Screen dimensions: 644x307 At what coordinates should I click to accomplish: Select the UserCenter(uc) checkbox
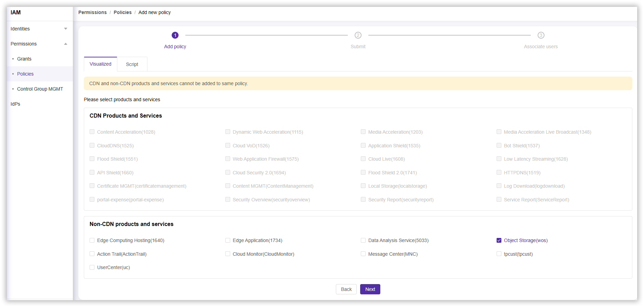[92, 267]
